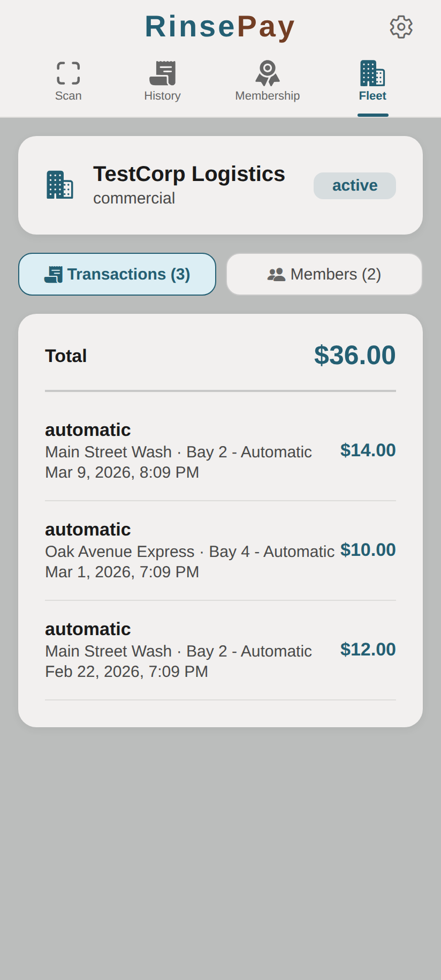Open the Feb 22 Main Street Wash transaction
The width and height of the screenshot is (441, 980).
pos(178,651)
